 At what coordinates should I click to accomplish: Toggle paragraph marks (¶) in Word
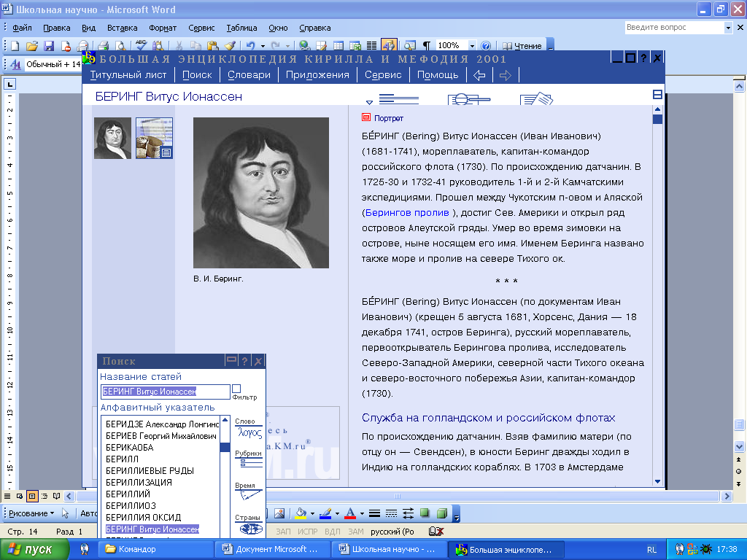point(426,46)
